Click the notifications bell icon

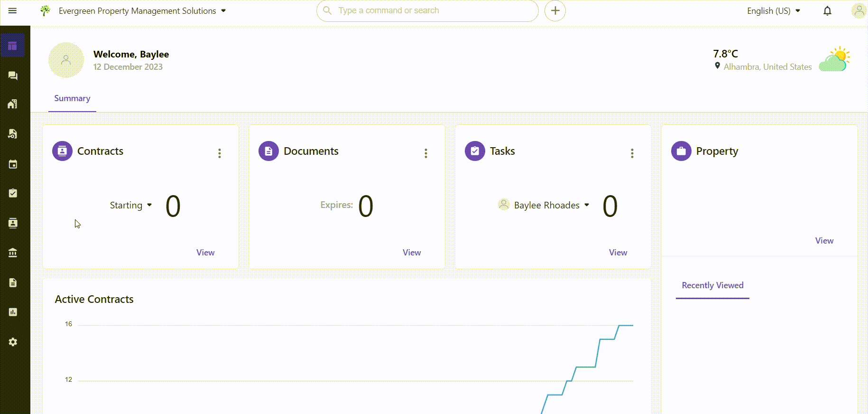(x=827, y=11)
